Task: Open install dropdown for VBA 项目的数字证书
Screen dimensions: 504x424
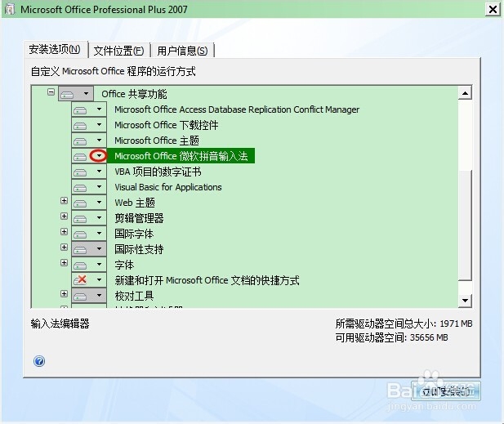Action: [x=99, y=172]
